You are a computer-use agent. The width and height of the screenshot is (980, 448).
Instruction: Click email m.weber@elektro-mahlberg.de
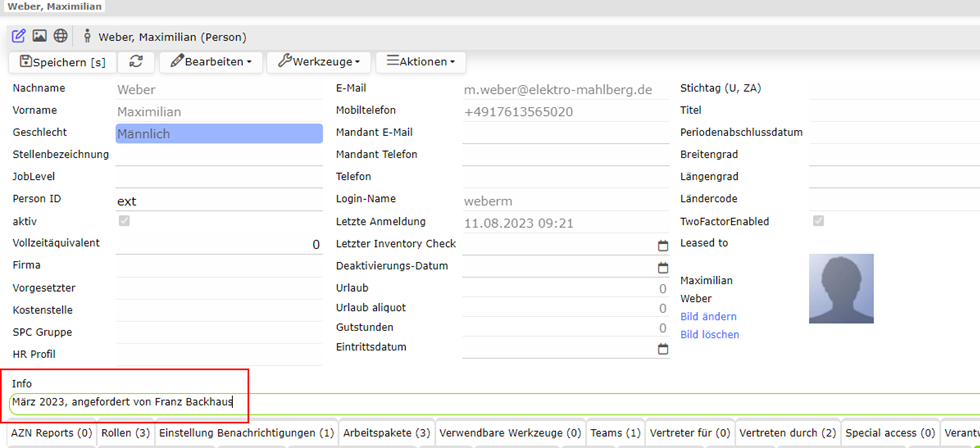click(x=566, y=90)
